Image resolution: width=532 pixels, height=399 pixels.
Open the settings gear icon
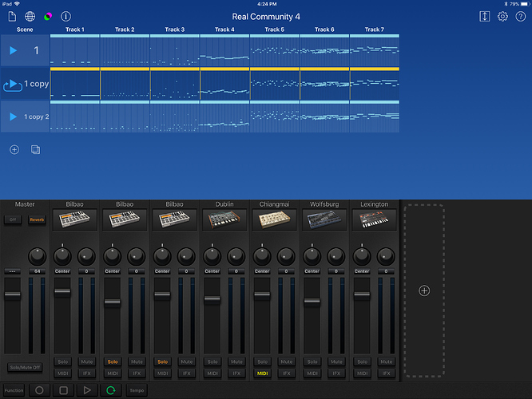502,16
